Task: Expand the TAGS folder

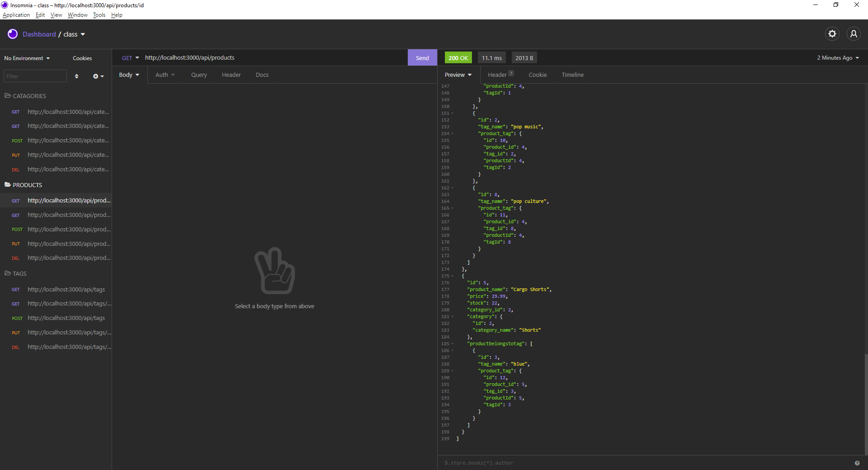Action: pos(19,273)
